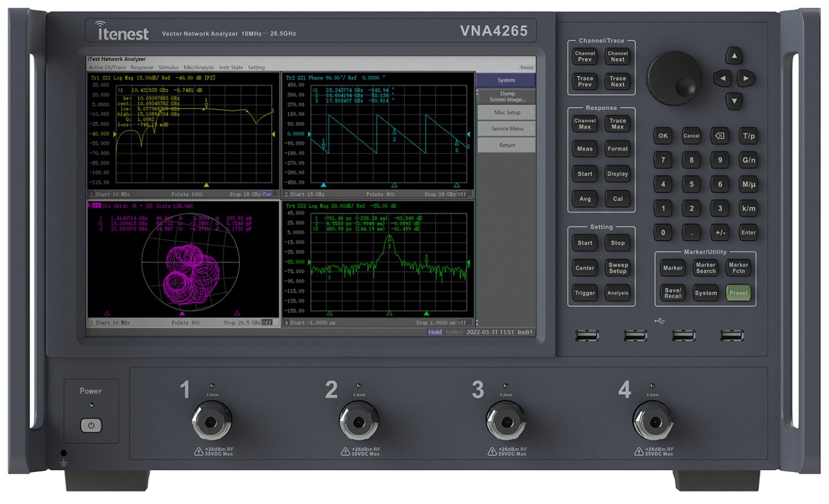Open the Mkr/Analysis menu
Screen dimensions: 829x504
click(x=199, y=68)
